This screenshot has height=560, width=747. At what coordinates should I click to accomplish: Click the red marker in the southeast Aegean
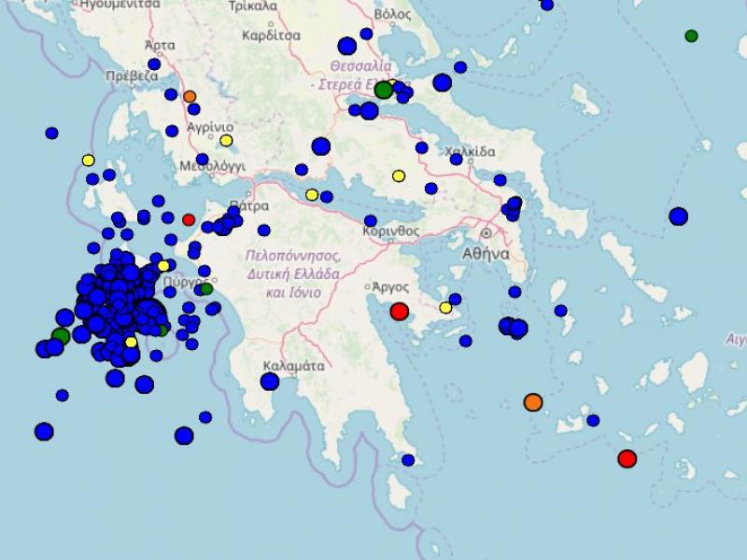tap(627, 458)
